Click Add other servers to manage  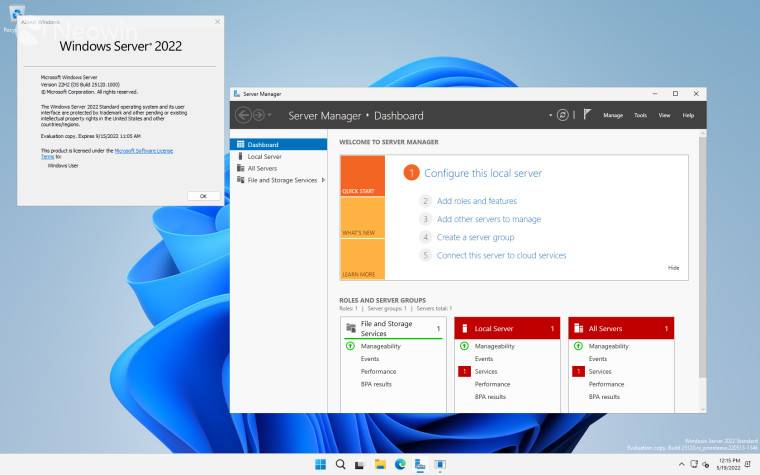coord(489,219)
